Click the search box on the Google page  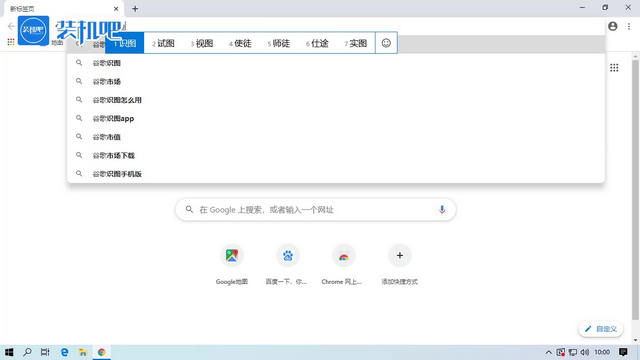(x=316, y=209)
